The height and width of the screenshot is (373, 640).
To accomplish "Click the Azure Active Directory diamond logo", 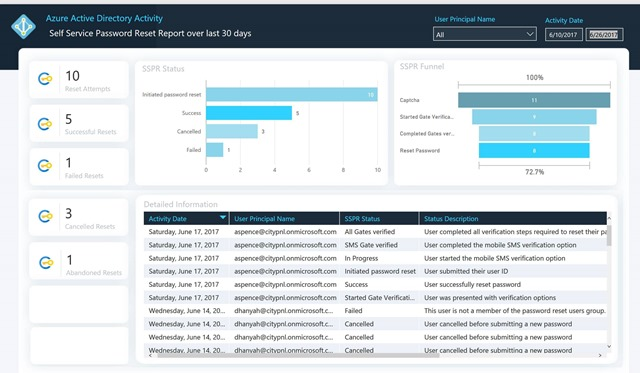I will (x=23, y=27).
